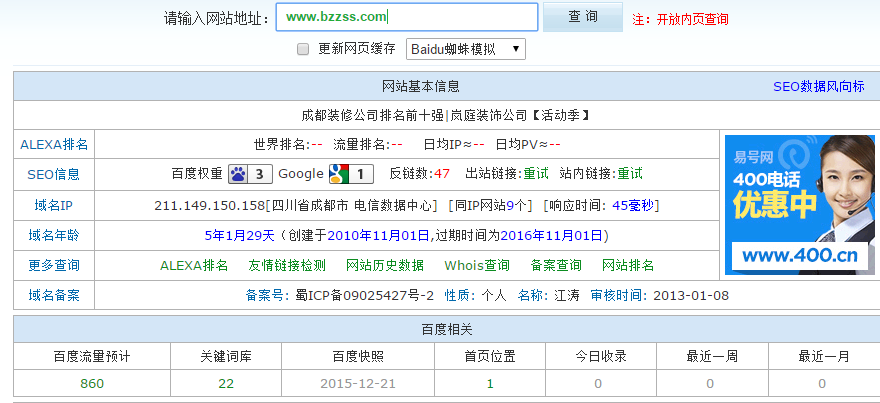This screenshot has height=403, width=880.
Task: Open the 网站历史数据 link
Action: [385, 265]
